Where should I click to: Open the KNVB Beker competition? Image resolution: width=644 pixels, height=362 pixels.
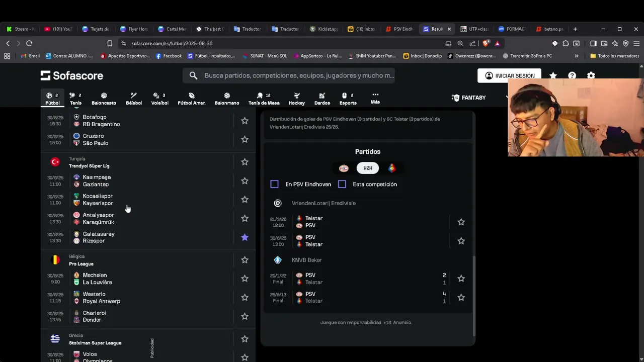point(306,260)
